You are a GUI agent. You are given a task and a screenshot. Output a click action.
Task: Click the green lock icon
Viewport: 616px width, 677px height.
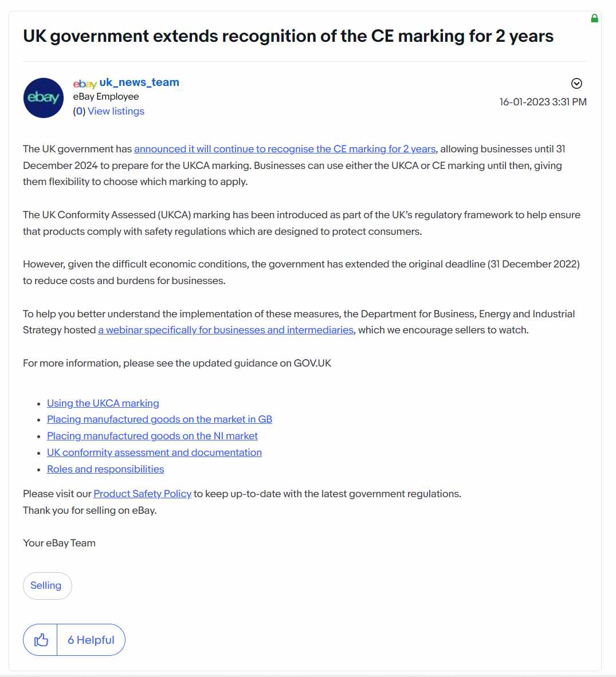(x=594, y=18)
